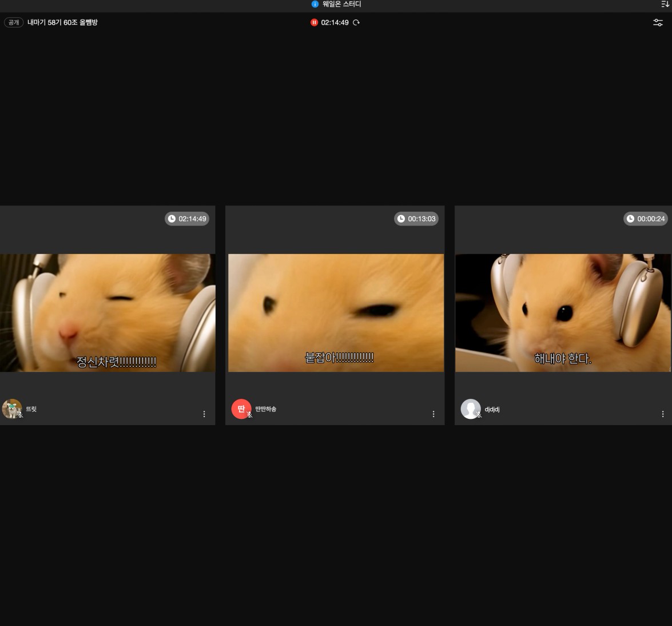672x626 pixels.
Task: Click the username djdjdj
Action: tap(492, 409)
